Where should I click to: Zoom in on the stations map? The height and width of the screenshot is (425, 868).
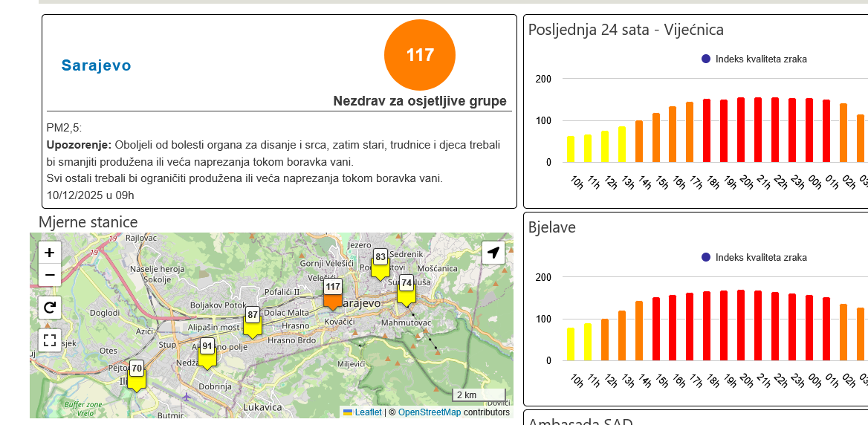49,253
